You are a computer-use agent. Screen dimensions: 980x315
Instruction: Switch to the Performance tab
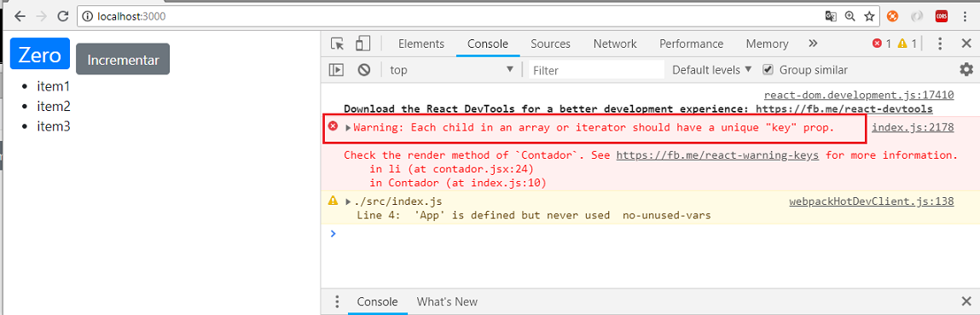(x=691, y=44)
